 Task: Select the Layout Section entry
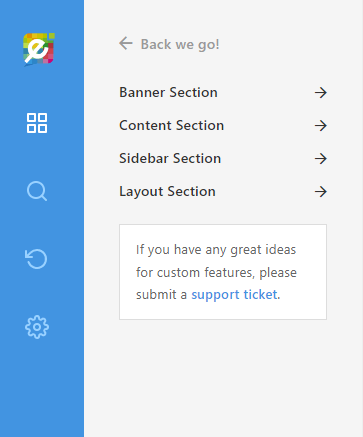coord(223,192)
